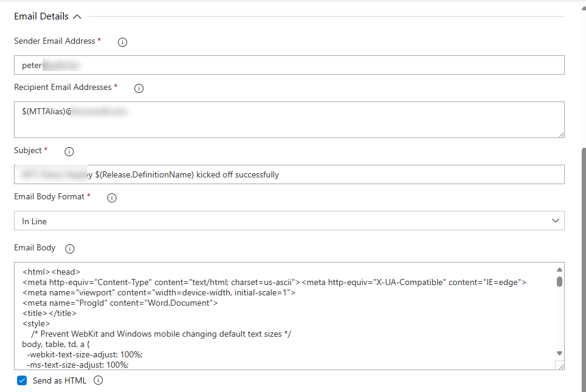Click the In Line option text
The width and height of the screenshot is (586, 392).
tap(33, 221)
